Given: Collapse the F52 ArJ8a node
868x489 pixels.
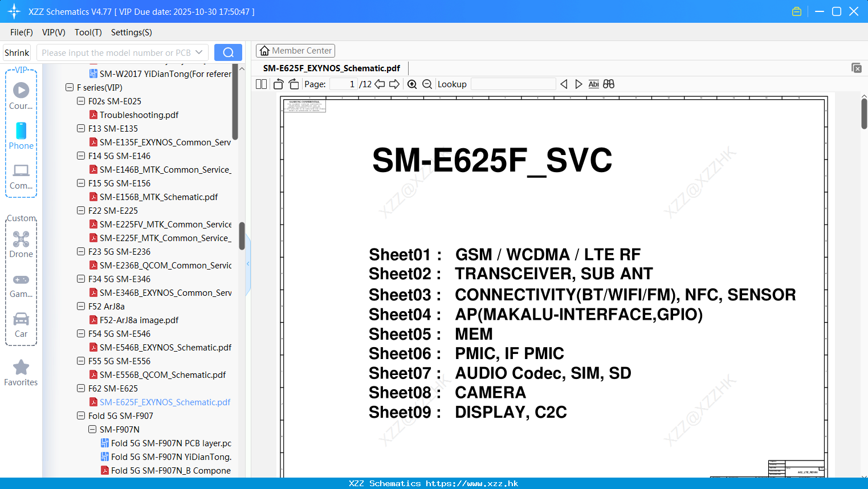Looking at the screenshot, I should coord(81,307).
